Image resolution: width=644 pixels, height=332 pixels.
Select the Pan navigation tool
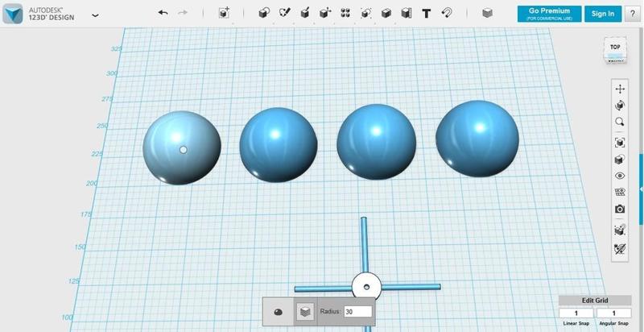620,89
